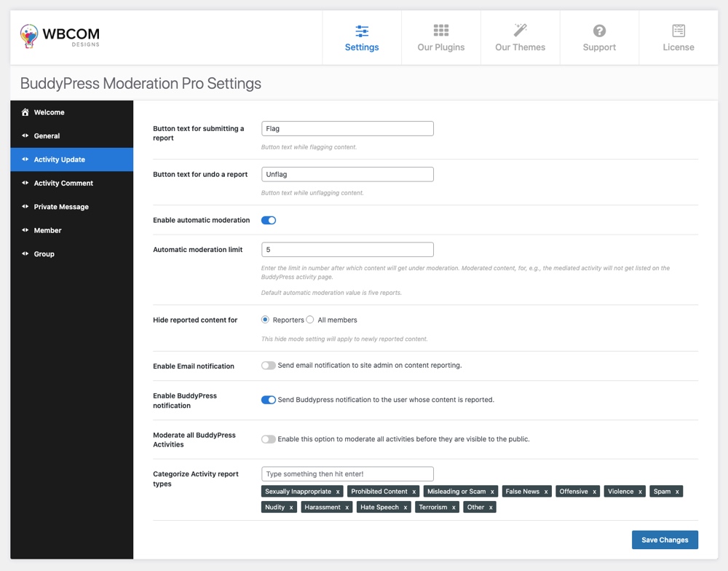The width and height of the screenshot is (728, 571).
Task: Click the Harassment tag label
Action: coord(323,508)
